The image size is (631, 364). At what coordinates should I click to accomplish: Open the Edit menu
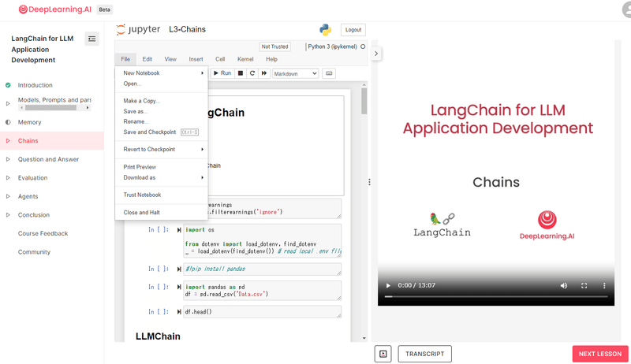pos(147,59)
